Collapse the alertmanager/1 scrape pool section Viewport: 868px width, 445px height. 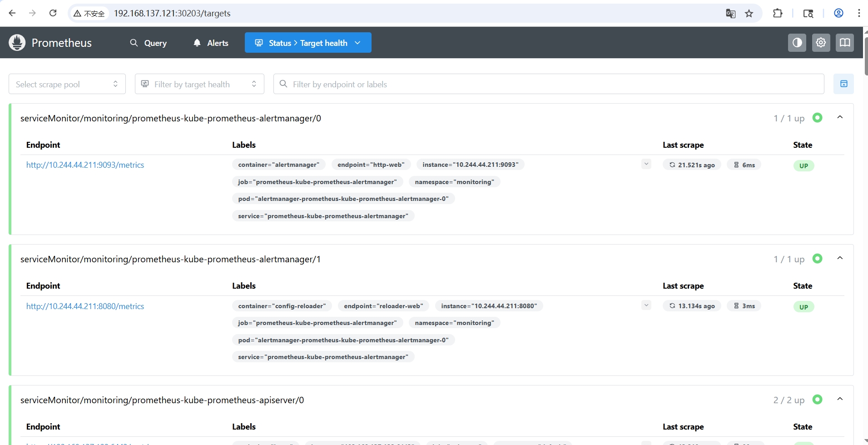coord(840,259)
